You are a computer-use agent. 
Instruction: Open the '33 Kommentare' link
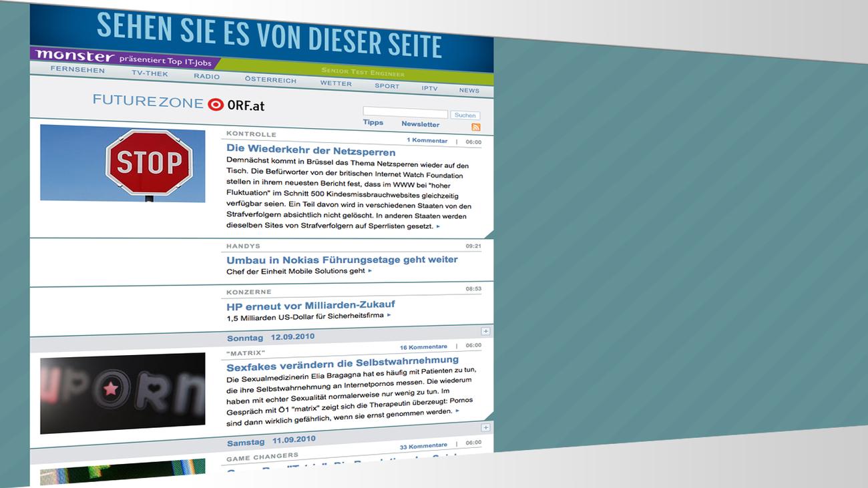coord(423,445)
